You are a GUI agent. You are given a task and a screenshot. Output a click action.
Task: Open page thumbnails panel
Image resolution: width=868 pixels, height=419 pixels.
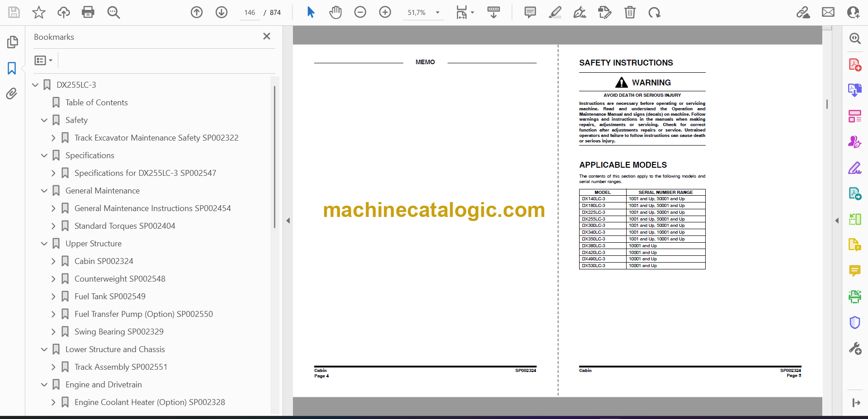(12, 42)
